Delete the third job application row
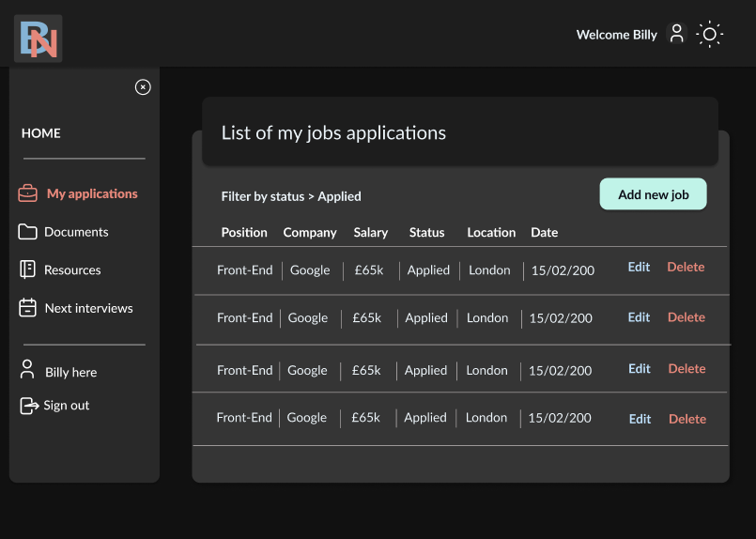Viewport: 756px width, 539px height. (687, 369)
